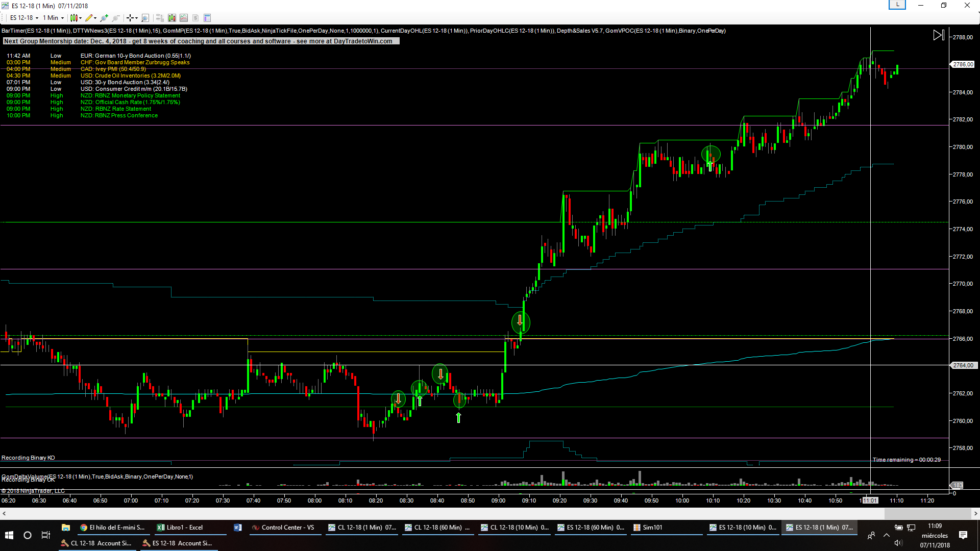980x551 pixels.
Task: Open the zoom frame magnifier tool
Action: 145,18
